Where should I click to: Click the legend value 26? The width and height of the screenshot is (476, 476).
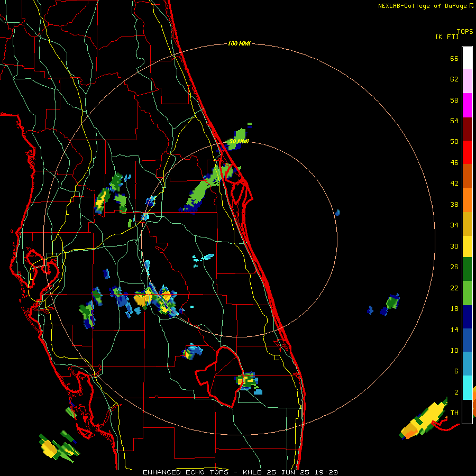[454, 267]
